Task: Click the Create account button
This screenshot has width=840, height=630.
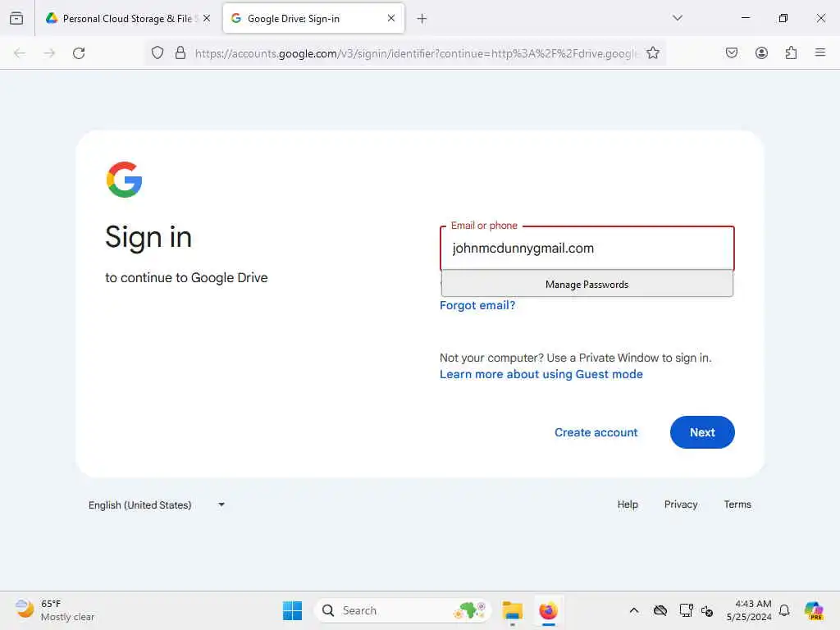Action: [596, 432]
